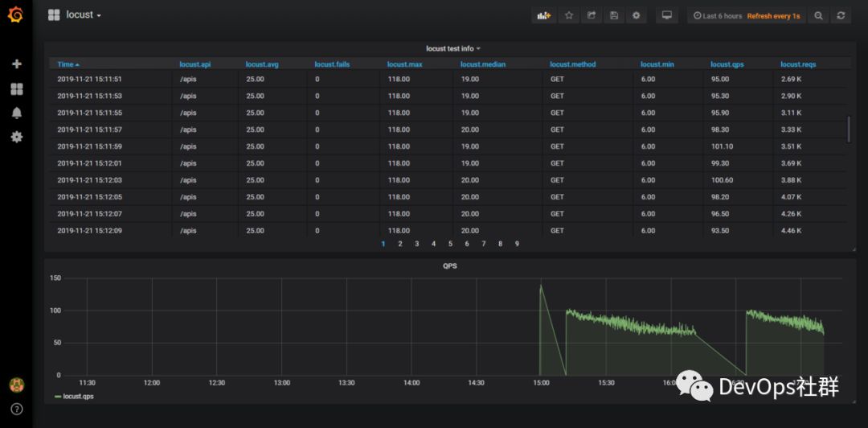868x428 pixels.
Task: Click the Grafana logo in the sidebar
Action: tap(16, 15)
